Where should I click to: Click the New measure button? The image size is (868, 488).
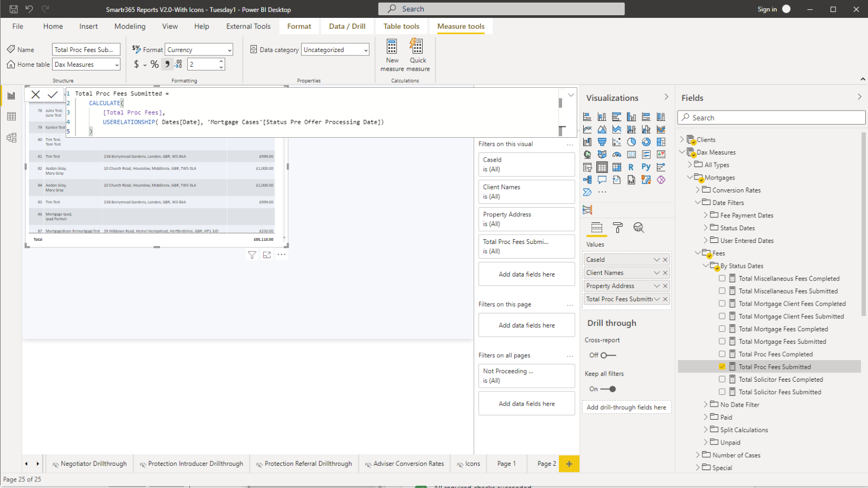[392, 55]
